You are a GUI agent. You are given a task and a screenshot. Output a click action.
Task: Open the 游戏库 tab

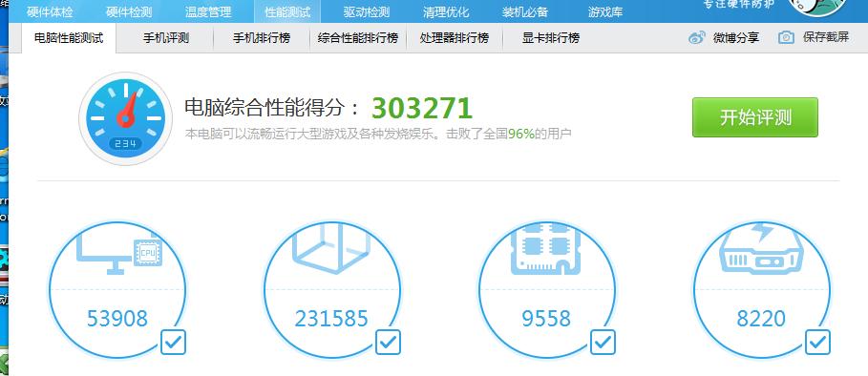[605, 11]
